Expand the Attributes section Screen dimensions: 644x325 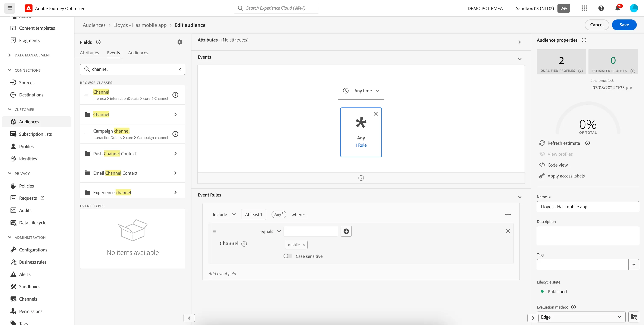tap(519, 42)
